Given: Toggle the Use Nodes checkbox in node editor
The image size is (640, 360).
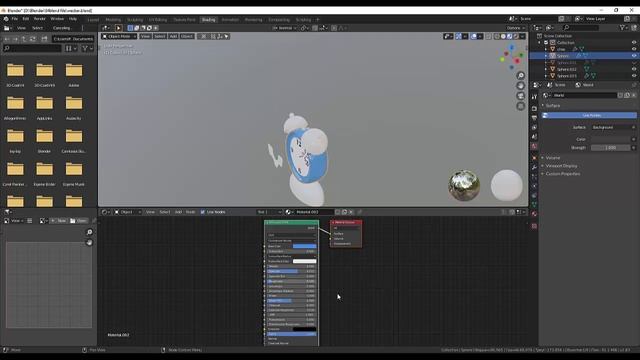Looking at the screenshot, I should [202, 212].
